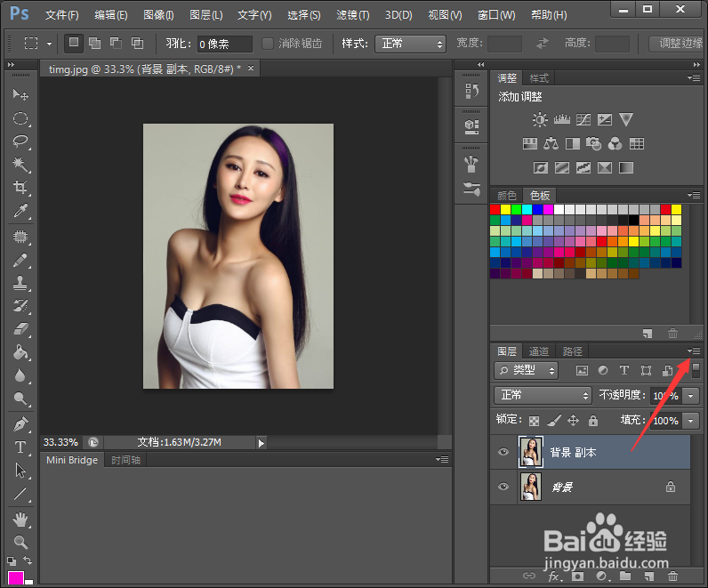Add a Levels adjustment

click(562, 120)
